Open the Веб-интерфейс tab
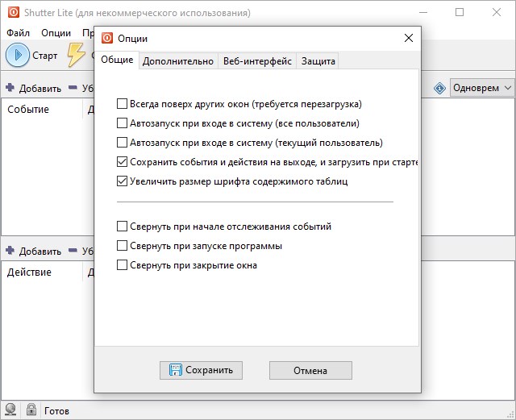The height and width of the screenshot is (420, 516). (x=257, y=61)
